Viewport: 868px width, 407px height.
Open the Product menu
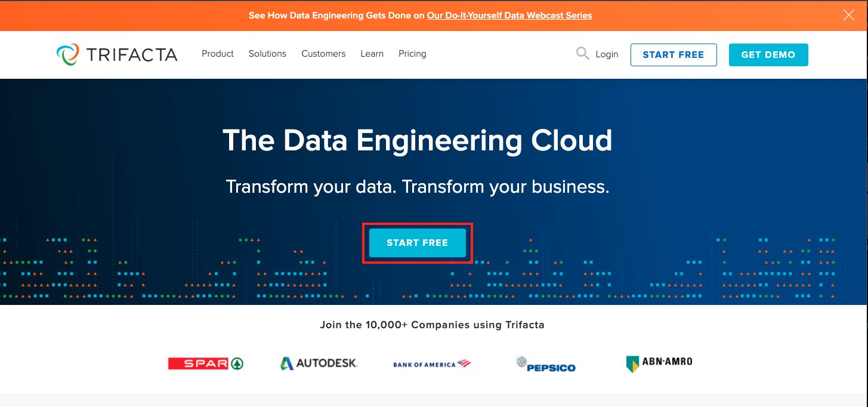click(217, 54)
